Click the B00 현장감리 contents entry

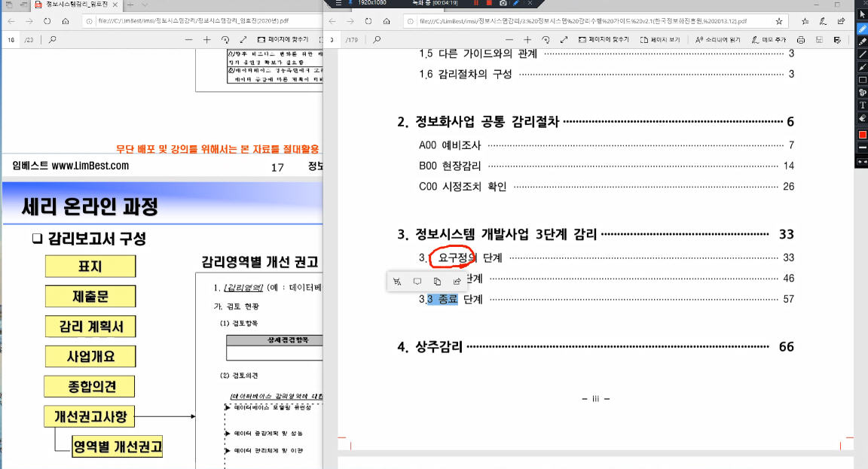[606, 166]
